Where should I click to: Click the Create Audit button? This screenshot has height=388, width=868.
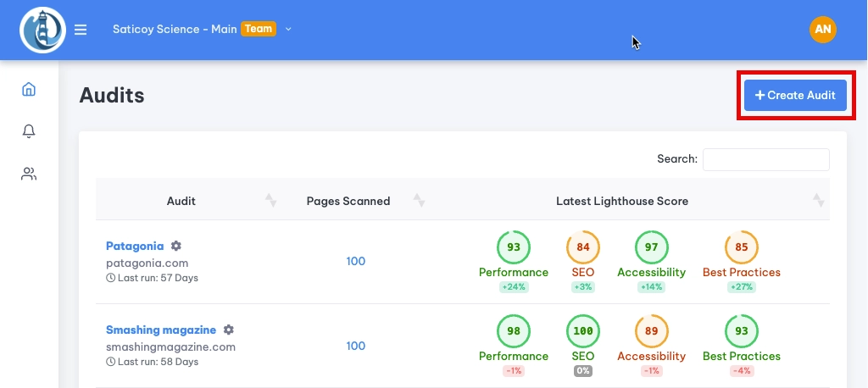(795, 95)
